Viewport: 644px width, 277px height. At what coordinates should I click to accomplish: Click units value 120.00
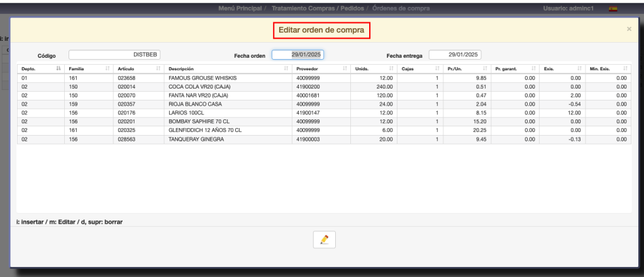point(384,95)
